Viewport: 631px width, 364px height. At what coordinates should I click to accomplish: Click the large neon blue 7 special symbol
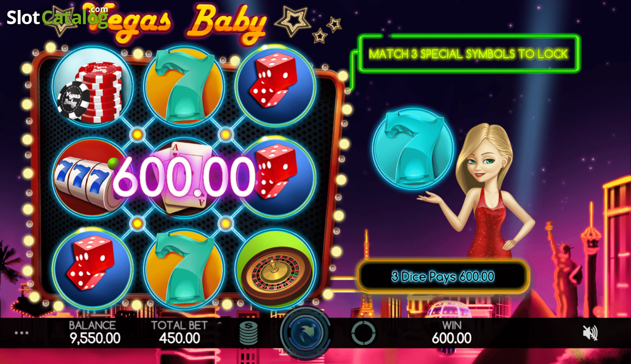(x=413, y=148)
